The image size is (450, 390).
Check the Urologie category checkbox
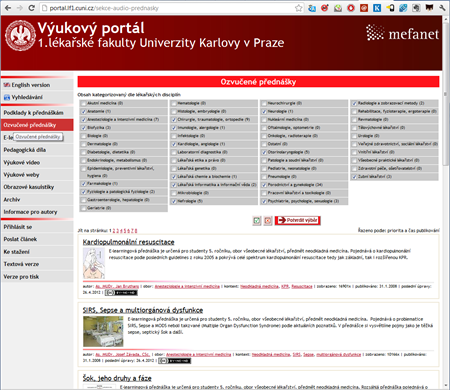tap(354, 136)
